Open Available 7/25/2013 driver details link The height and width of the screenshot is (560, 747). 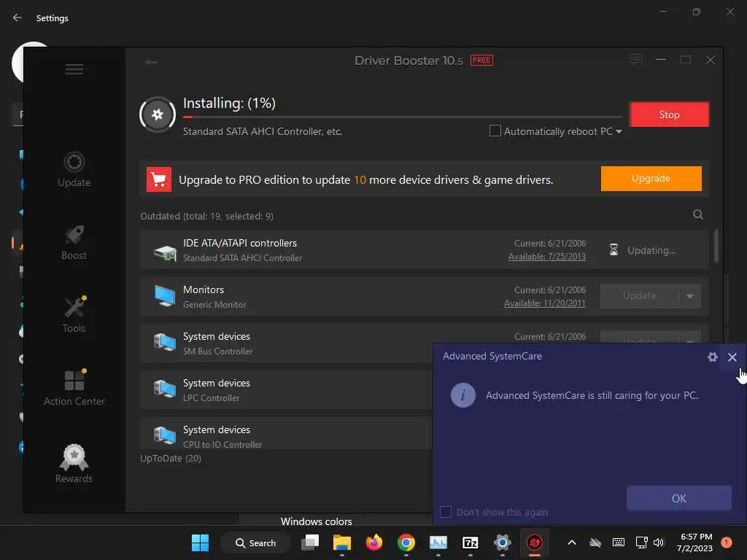coord(547,257)
